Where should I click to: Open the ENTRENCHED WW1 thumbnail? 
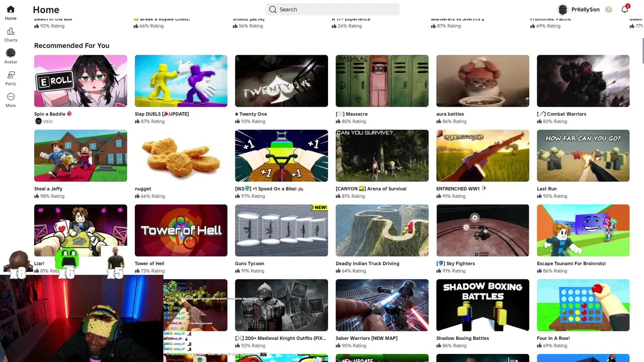[482, 156]
